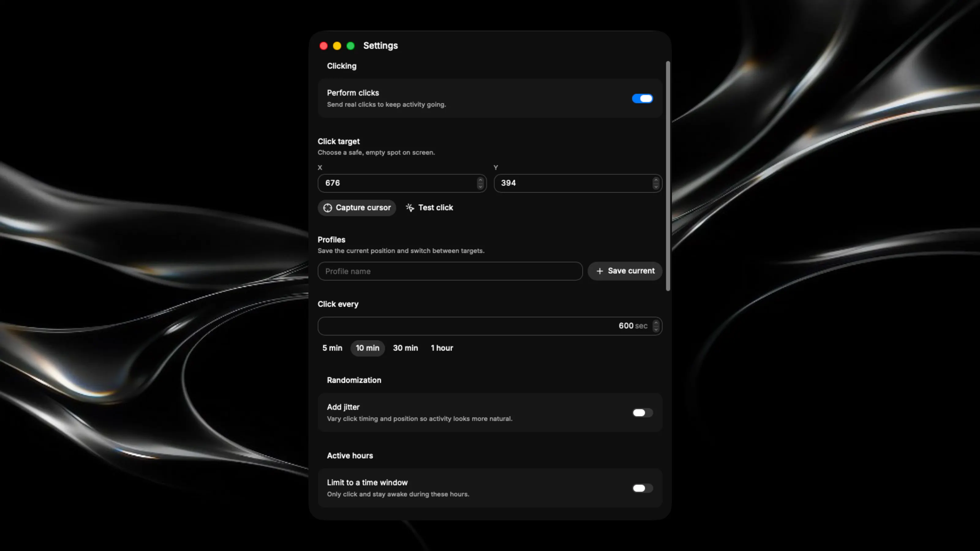Click 'Send real clicks to keep activity going.'

click(386, 105)
